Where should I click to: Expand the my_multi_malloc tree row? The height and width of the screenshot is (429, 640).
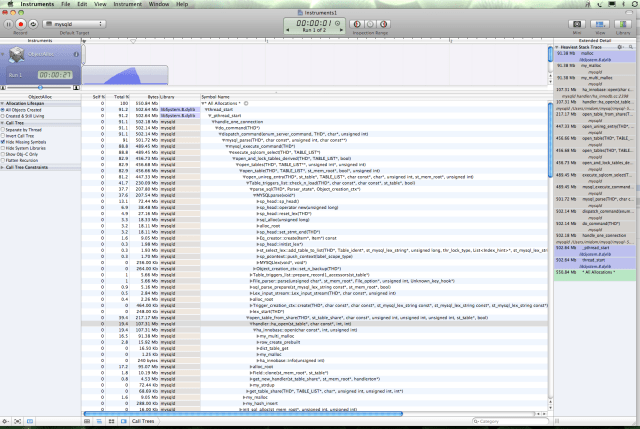coord(258,336)
